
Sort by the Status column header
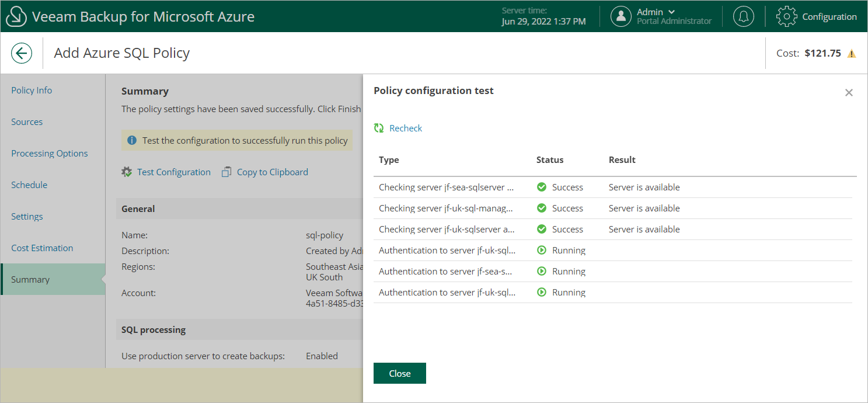[550, 160]
